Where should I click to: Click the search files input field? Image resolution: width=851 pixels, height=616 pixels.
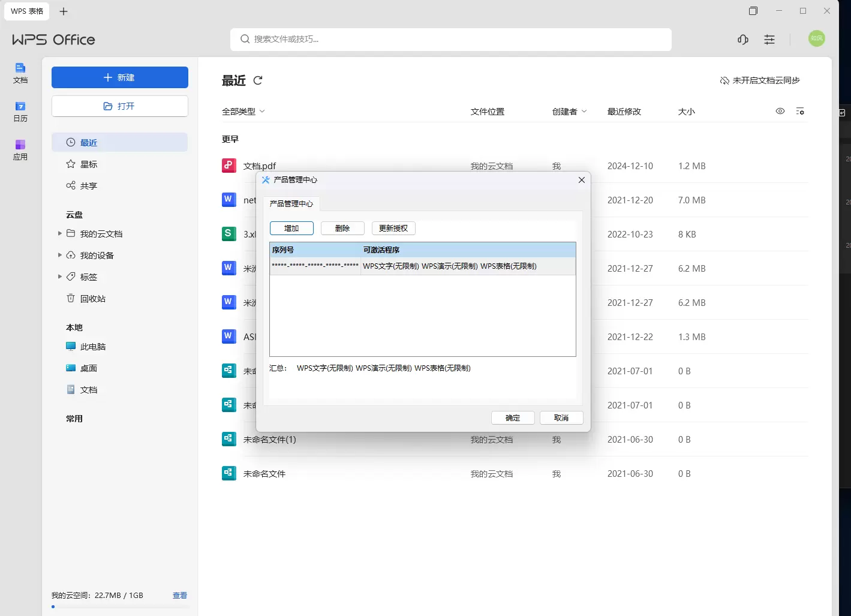pyautogui.click(x=451, y=39)
